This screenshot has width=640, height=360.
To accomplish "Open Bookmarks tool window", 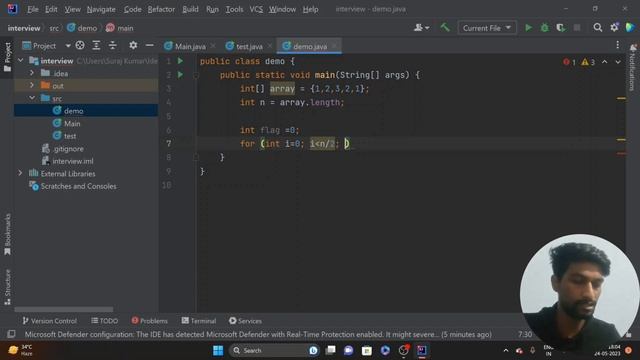I will tap(7, 234).
